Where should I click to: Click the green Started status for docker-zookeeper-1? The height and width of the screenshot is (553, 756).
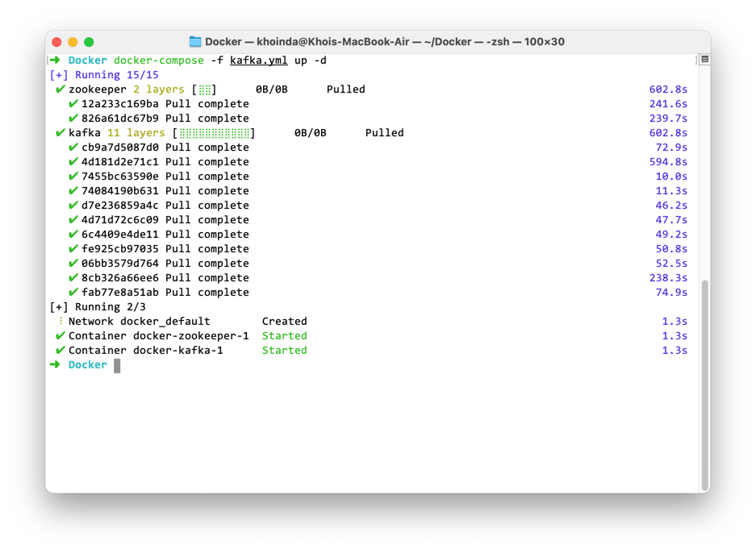pos(284,336)
